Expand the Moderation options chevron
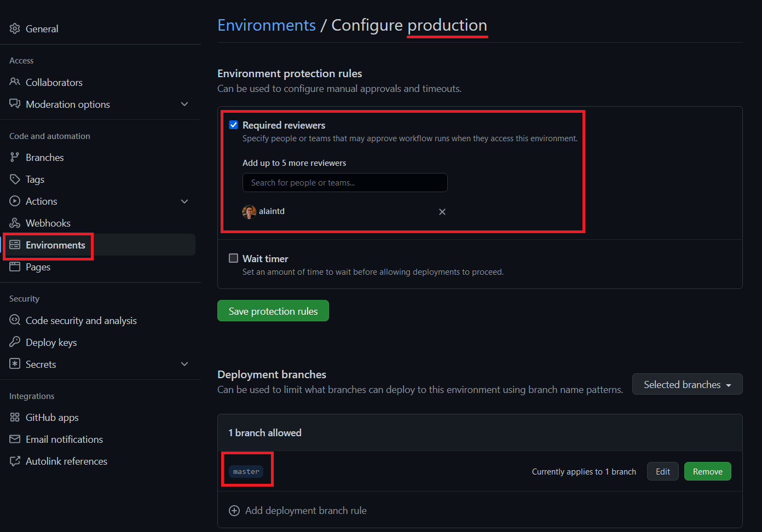Screen dimensions: 762x532 tap(184, 104)
